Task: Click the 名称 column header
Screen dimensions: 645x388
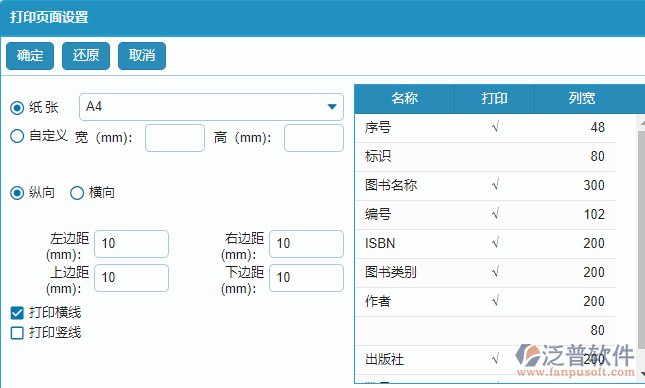Action: [x=404, y=99]
